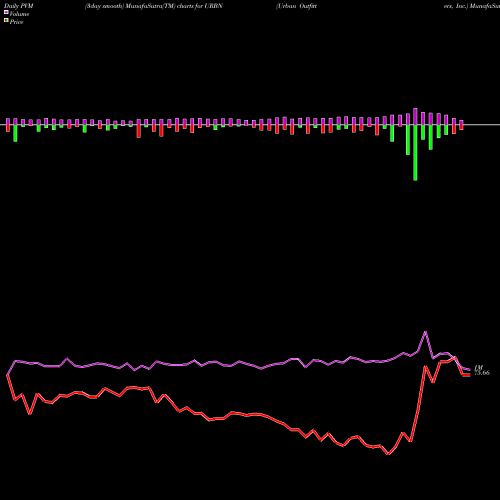Click the 'Volume' legend label
This screenshot has width=500, height=500.
pos(19,14)
